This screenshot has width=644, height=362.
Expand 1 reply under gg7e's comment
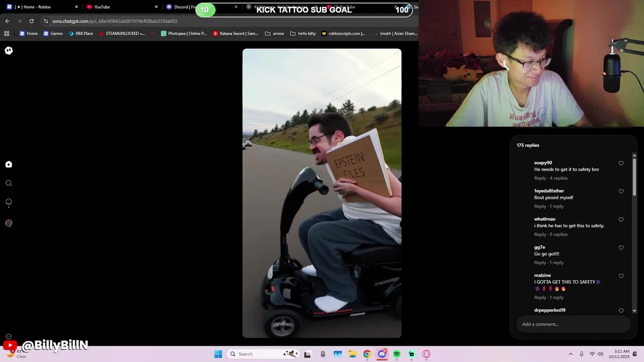click(x=556, y=262)
